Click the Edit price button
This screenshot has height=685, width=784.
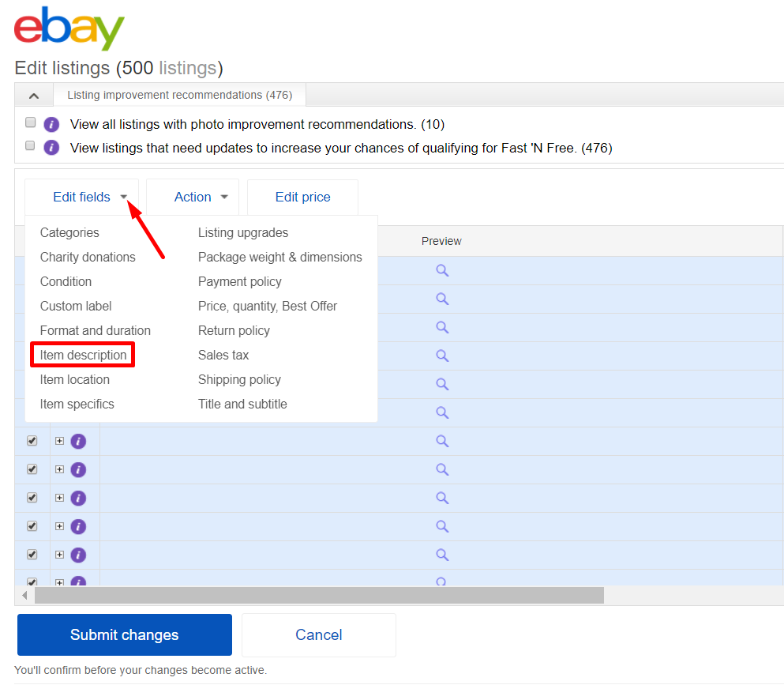tap(302, 198)
